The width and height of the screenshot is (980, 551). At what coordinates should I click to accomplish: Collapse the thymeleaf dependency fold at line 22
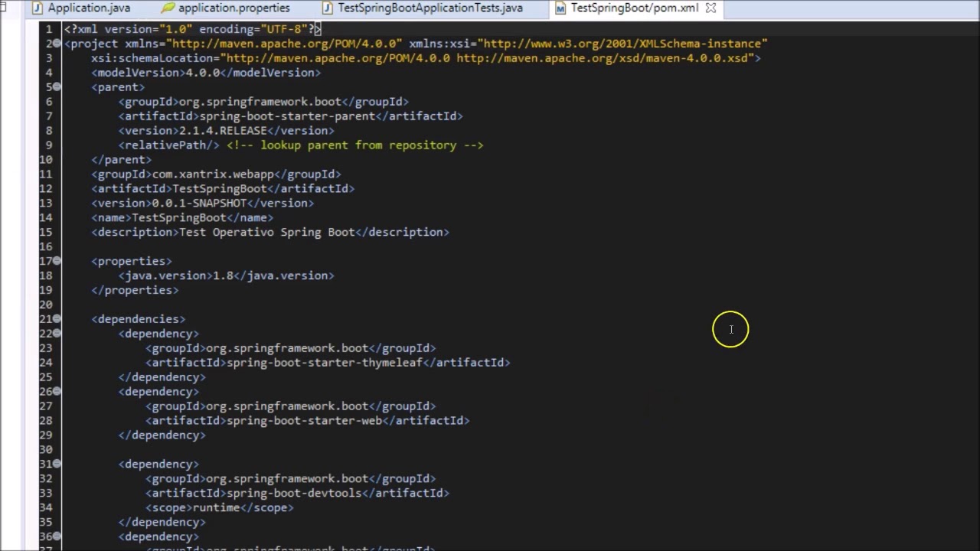tap(57, 334)
